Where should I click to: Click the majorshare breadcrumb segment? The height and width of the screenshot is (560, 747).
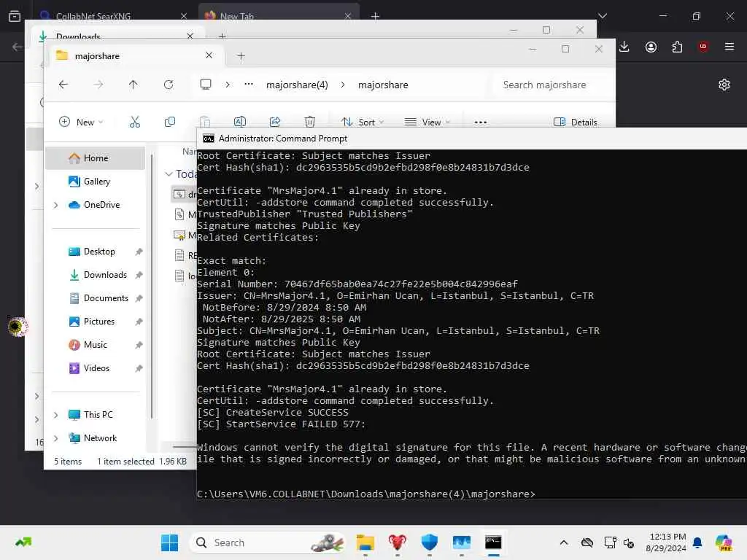point(383,85)
